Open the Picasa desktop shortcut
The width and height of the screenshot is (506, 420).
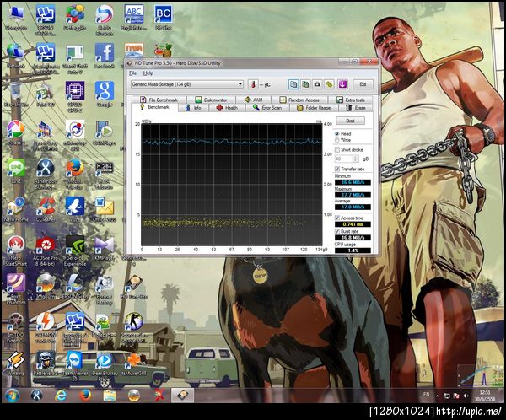pyautogui.click(x=16, y=133)
